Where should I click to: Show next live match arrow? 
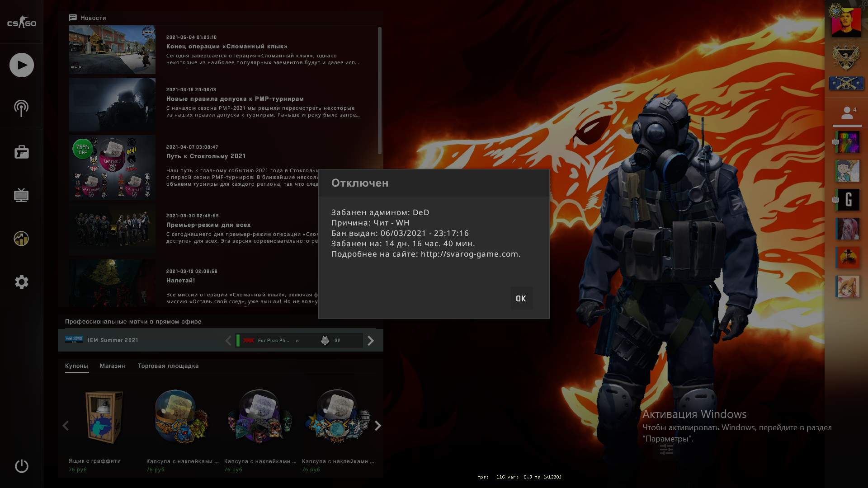point(371,340)
